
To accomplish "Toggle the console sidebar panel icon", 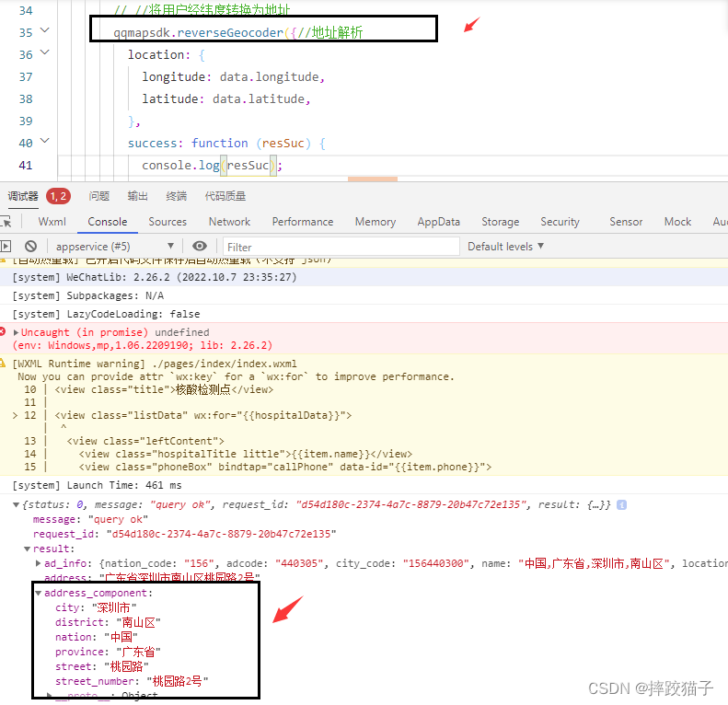I will point(6,246).
